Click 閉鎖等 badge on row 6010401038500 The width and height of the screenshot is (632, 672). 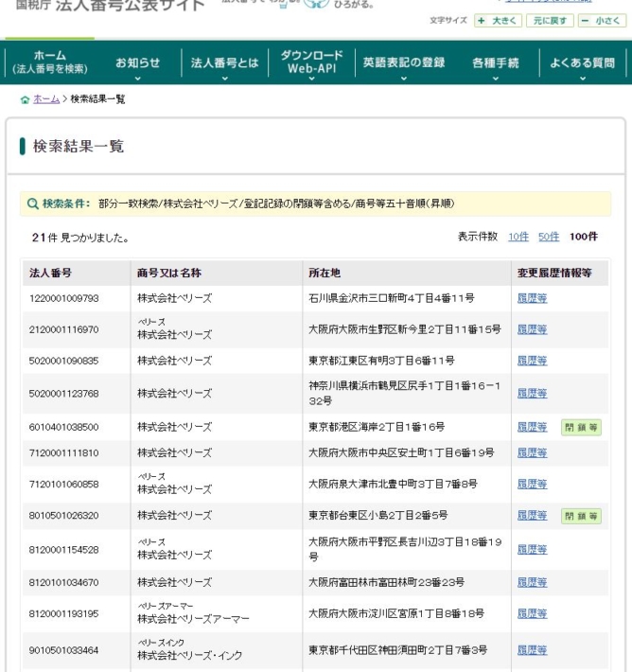click(x=581, y=427)
